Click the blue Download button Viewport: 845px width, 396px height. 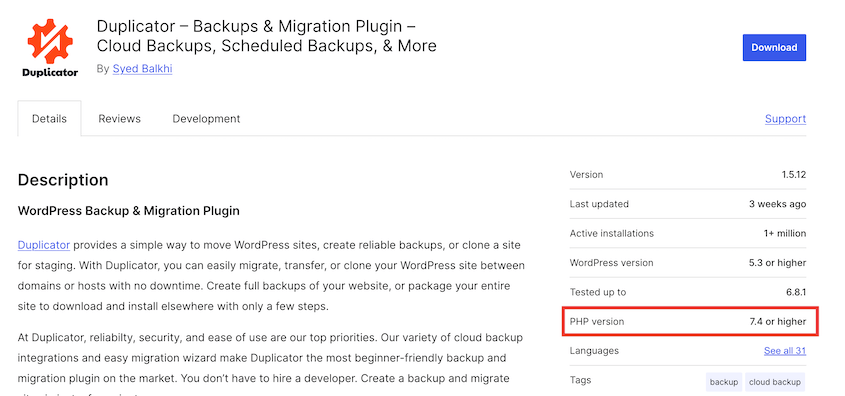(x=774, y=47)
